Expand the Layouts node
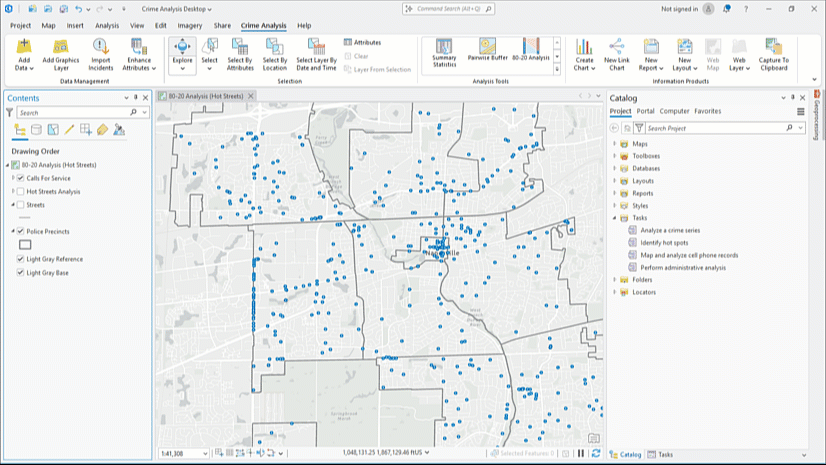The width and height of the screenshot is (826, 465). point(614,181)
